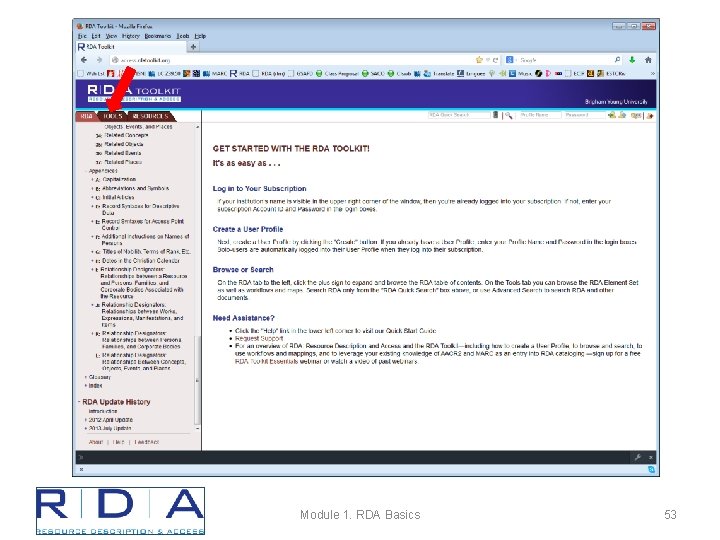720x540 pixels.
Task: Click in the browser address bar
Action: [x=292, y=60]
